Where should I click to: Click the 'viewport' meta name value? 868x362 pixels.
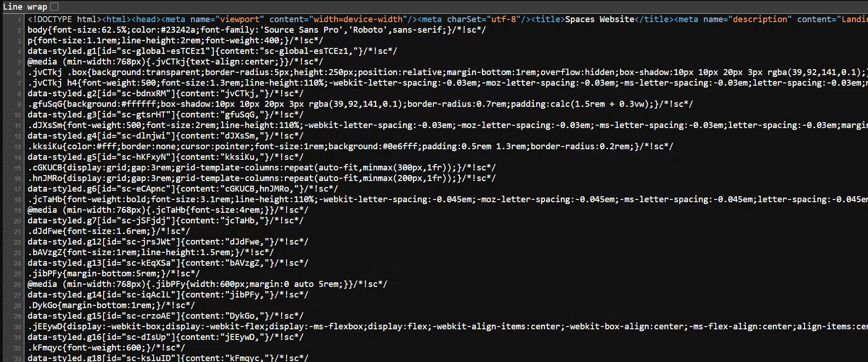(241, 19)
